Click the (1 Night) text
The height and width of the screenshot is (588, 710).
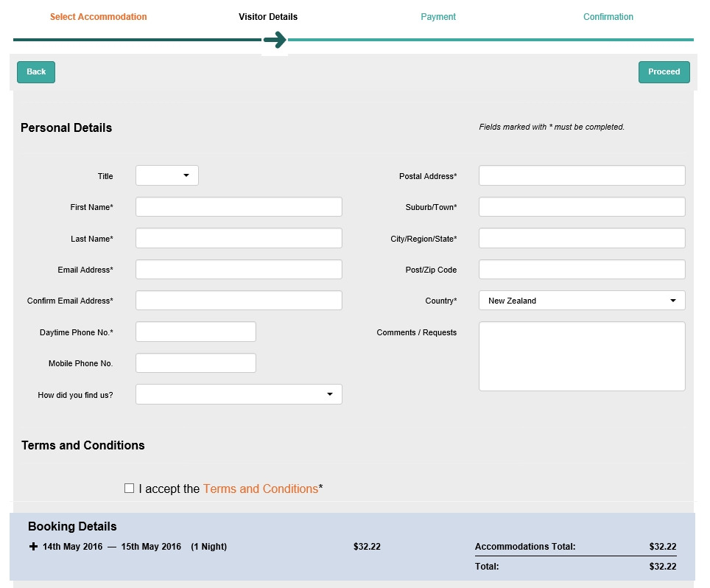point(208,546)
